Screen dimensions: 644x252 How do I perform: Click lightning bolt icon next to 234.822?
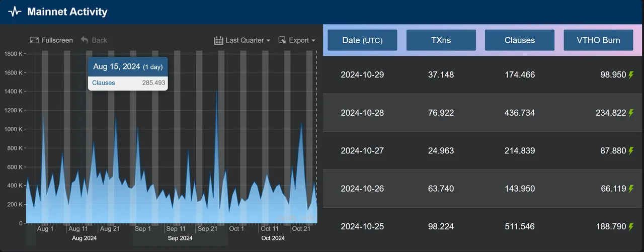point(631,113)
